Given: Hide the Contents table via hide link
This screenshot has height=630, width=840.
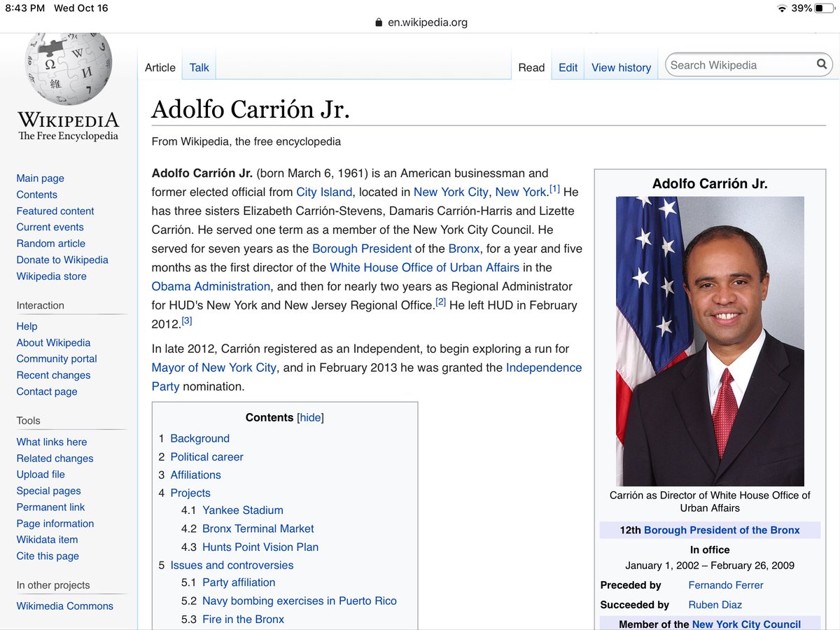Looking at the screenshot, I should tap(311, 417).
